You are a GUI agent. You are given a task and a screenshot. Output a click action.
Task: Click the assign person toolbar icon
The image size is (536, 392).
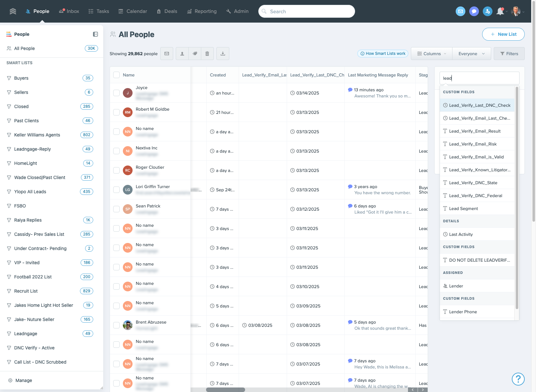(x=182, y=54)
